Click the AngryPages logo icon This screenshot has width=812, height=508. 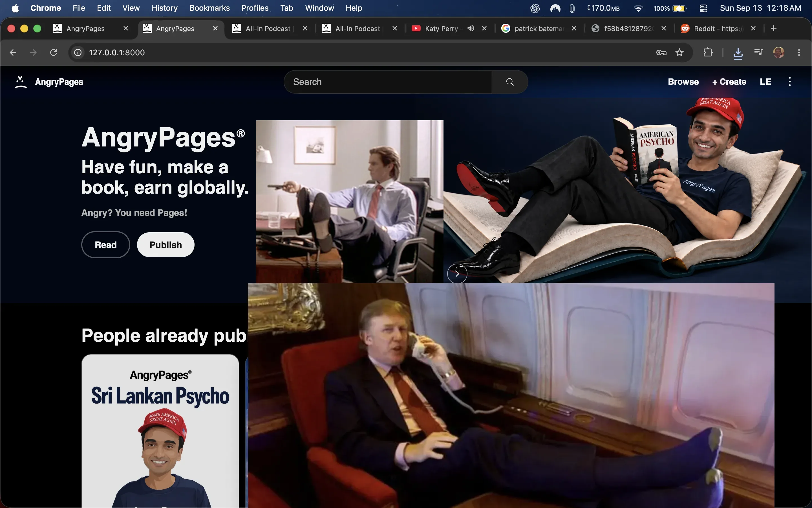(x=21, y=82)
